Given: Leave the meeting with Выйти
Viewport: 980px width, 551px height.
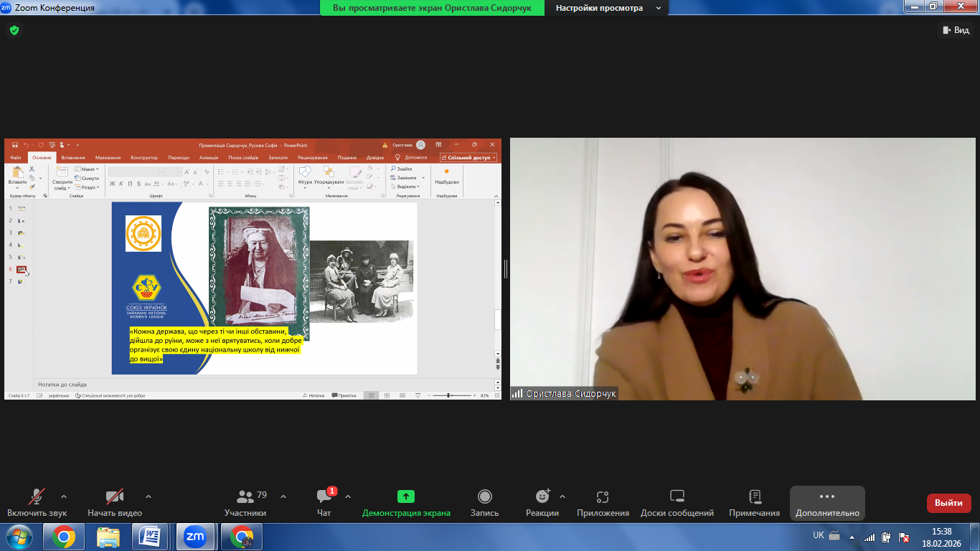Looking at the screenshot, I should 948,503.
